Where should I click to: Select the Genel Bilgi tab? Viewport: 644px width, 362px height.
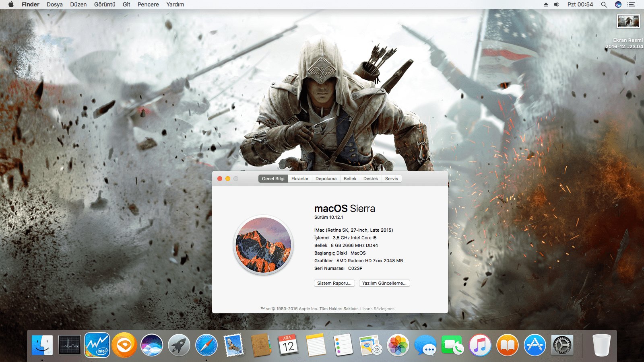point(273,179)
